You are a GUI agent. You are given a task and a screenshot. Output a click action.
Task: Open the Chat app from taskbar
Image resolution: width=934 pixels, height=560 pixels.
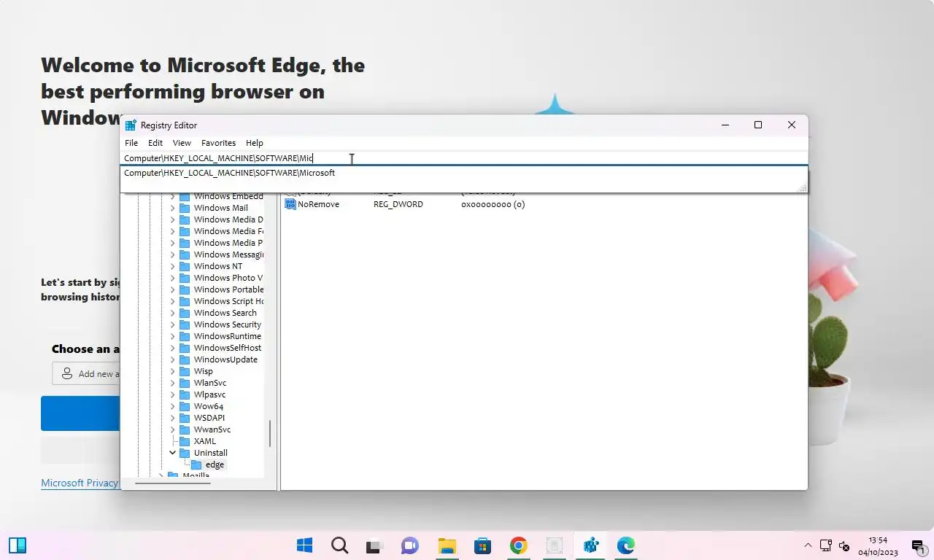[x=410, y=545]
